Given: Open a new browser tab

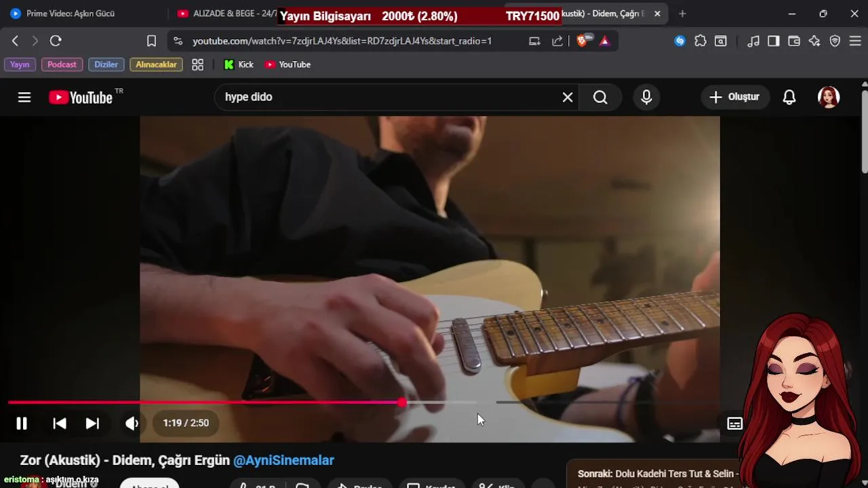Looking at the screenshot, I should 682,14.
